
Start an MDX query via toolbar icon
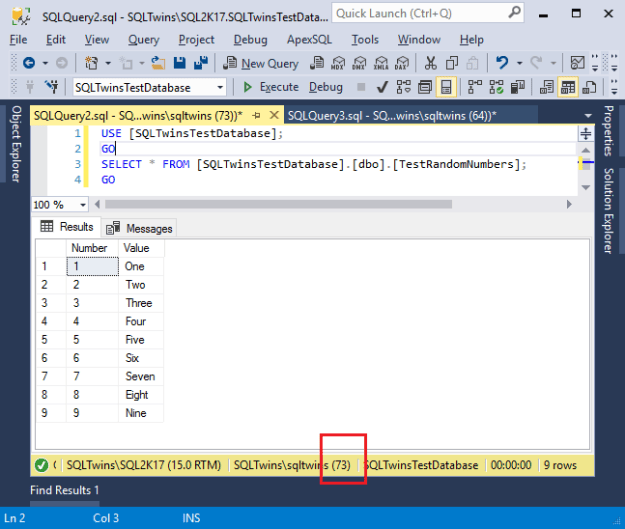tap(338, 63)
